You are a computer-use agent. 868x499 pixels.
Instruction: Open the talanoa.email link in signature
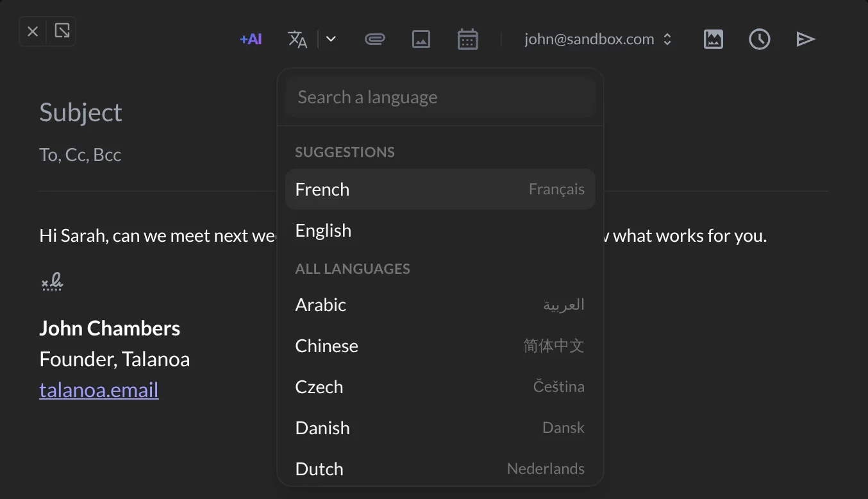coord(99,390)
